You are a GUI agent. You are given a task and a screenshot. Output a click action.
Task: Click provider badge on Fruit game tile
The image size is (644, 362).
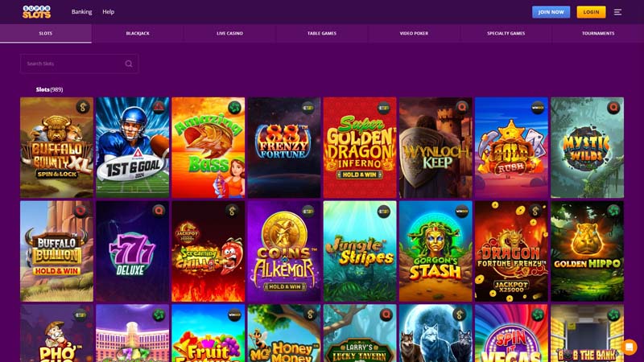click(x=234, y=315)
